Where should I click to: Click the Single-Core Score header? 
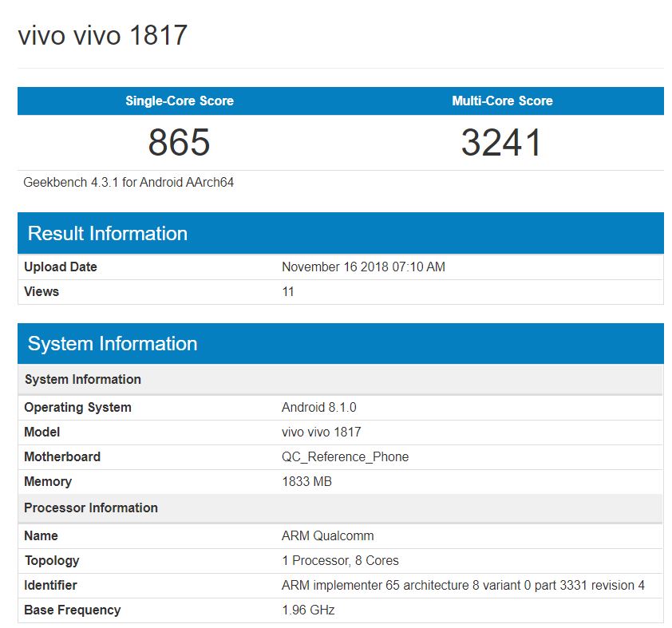179,101
